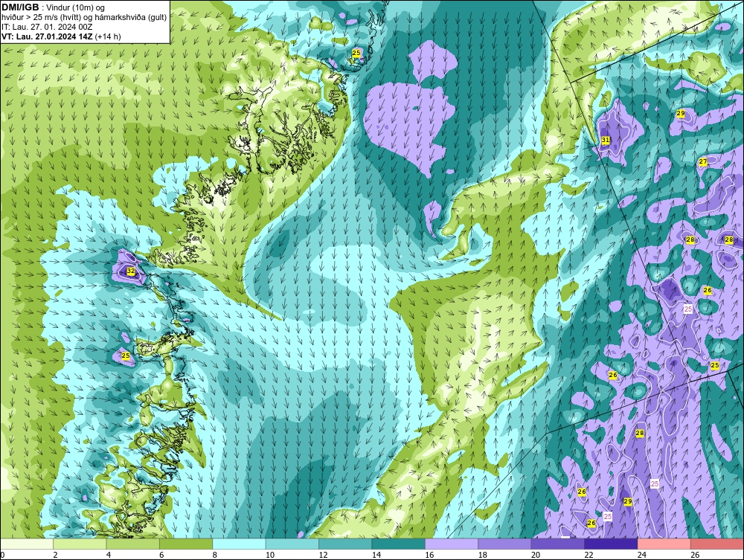Click the 24–26 m/s pink legend swatch
The height and width of the screenshot is (560, 744).
(664, 544)
